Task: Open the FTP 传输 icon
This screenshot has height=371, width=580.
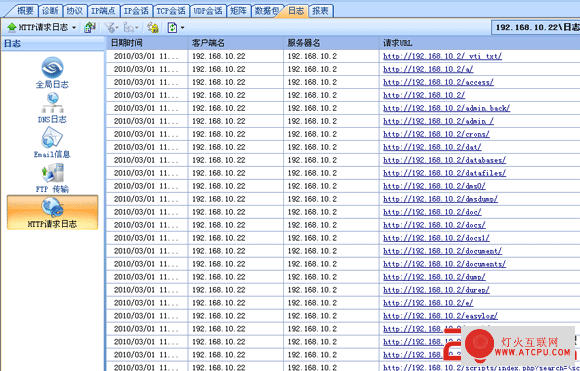Action: click(52, 178)
